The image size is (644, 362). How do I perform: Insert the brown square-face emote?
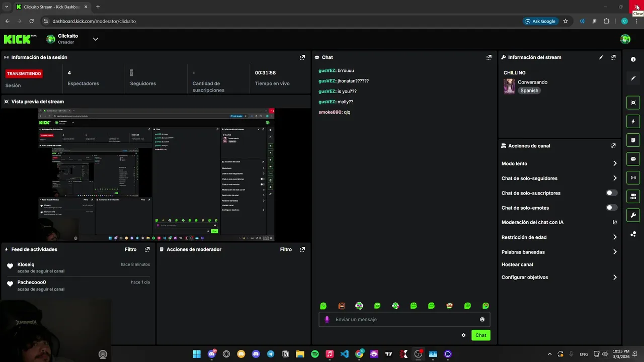[341, 306]
